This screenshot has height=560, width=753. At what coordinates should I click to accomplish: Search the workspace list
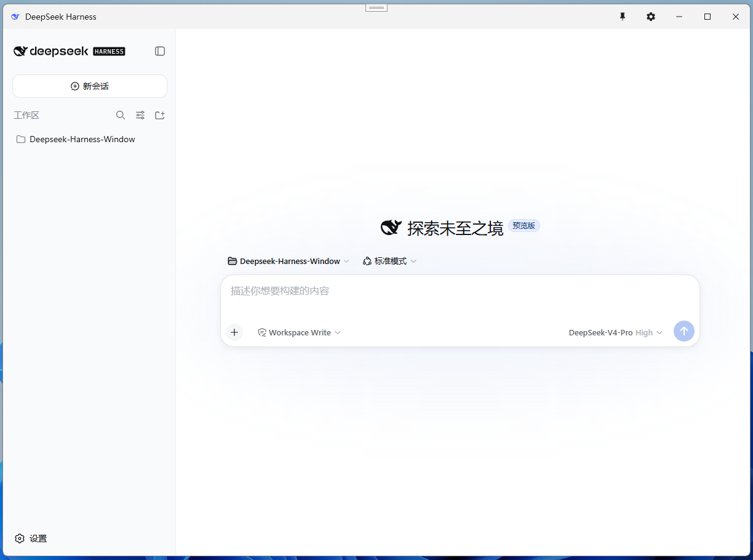pyautogui.click(x=121, y=115)
